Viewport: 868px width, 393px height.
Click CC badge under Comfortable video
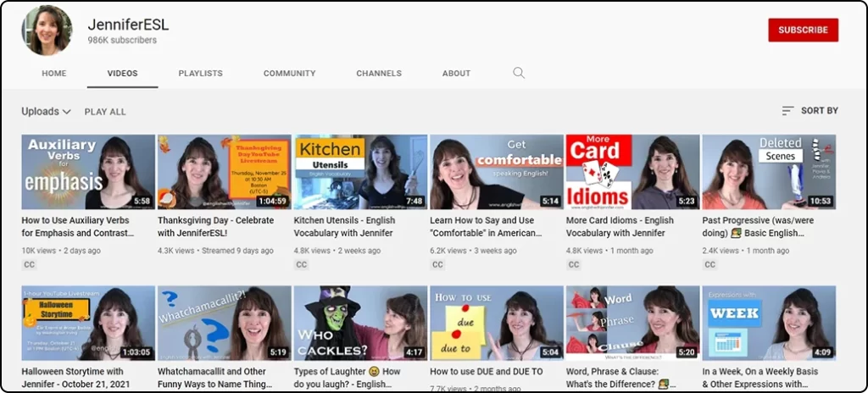438,264
